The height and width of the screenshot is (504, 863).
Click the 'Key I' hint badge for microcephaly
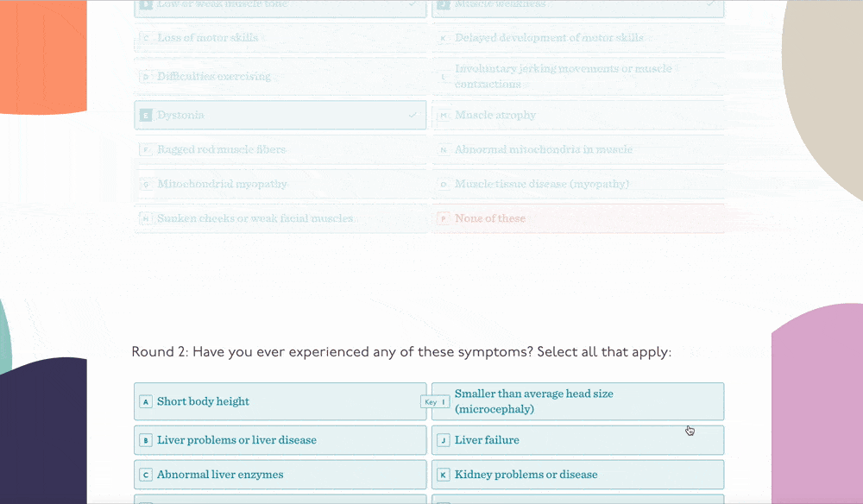click(x=436, y=402)
